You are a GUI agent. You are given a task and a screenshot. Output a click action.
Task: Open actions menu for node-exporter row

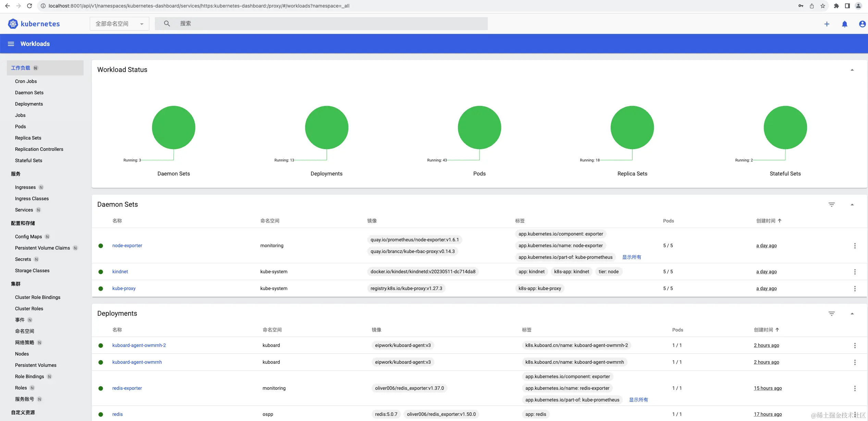pyautogui.click(x=855, y=246)
